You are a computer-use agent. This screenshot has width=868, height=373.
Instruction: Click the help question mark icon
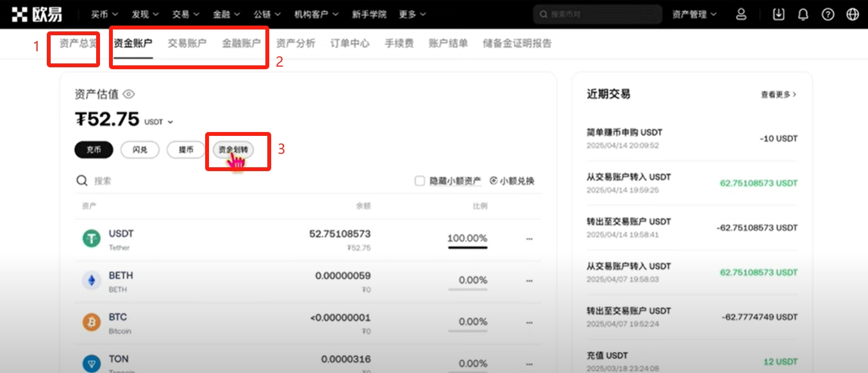[x=828, y=14]
